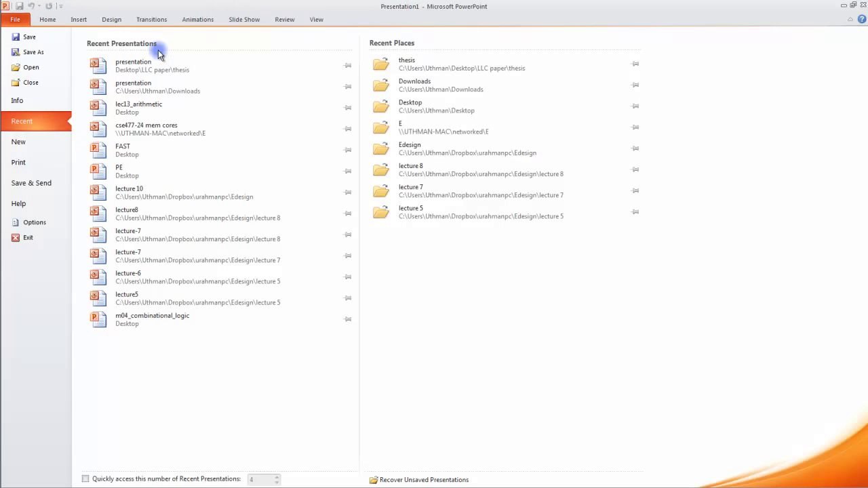This screenshot has width=868, height=488.
Task: Click the file icon for cse477-24 mem cores
Action: (x=98, y=129)
